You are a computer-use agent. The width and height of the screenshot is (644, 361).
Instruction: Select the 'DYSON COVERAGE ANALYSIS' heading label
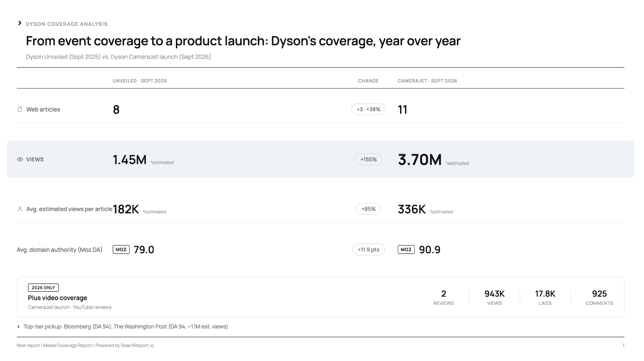click(x=67, y=24)
